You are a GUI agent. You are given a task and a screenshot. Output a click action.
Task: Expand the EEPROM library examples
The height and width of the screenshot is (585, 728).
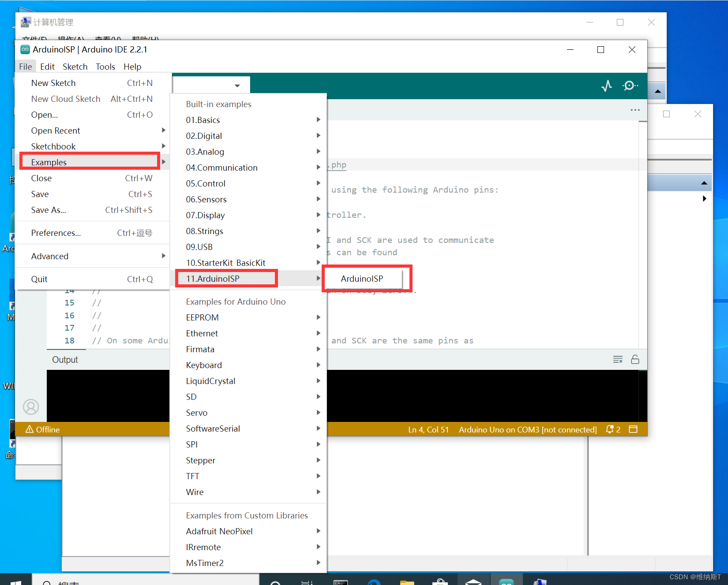pos(248,317)
